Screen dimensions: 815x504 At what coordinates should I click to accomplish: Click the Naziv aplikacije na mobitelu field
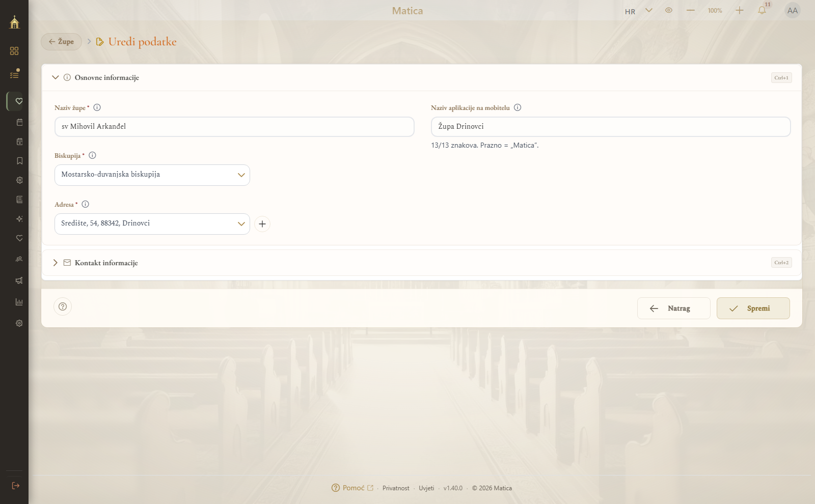click(x=611, y=127)
